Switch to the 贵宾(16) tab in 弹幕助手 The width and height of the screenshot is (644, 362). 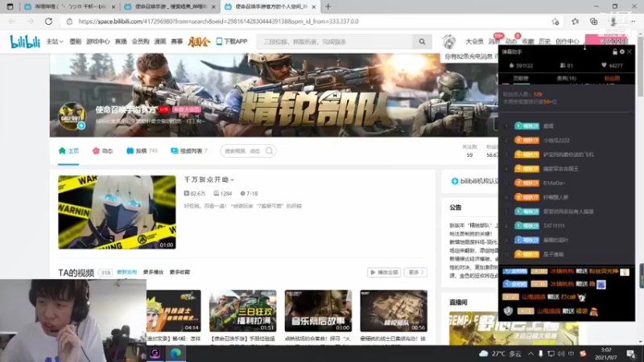(567, 78)
